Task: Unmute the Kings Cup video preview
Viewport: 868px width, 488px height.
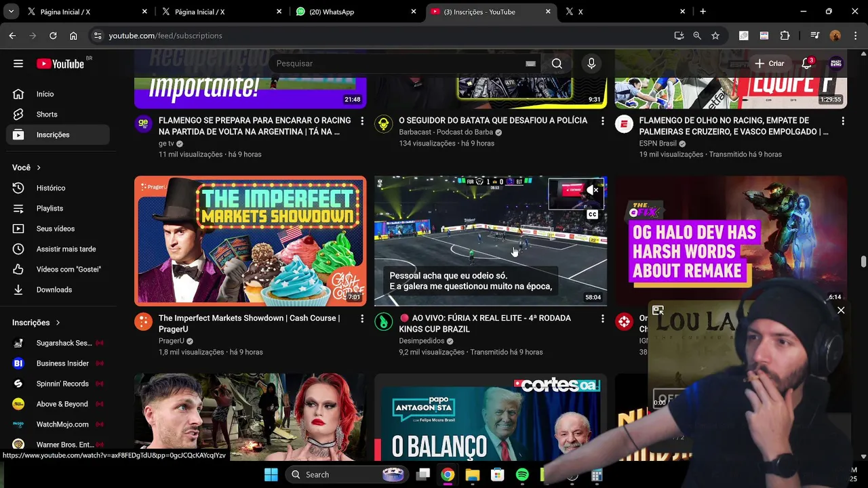Action: [593, 190]
